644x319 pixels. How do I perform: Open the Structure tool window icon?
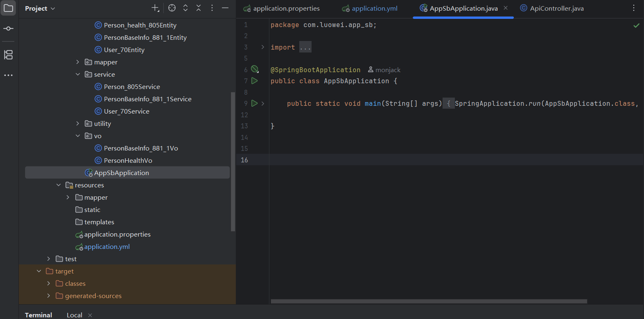[8, 55]
